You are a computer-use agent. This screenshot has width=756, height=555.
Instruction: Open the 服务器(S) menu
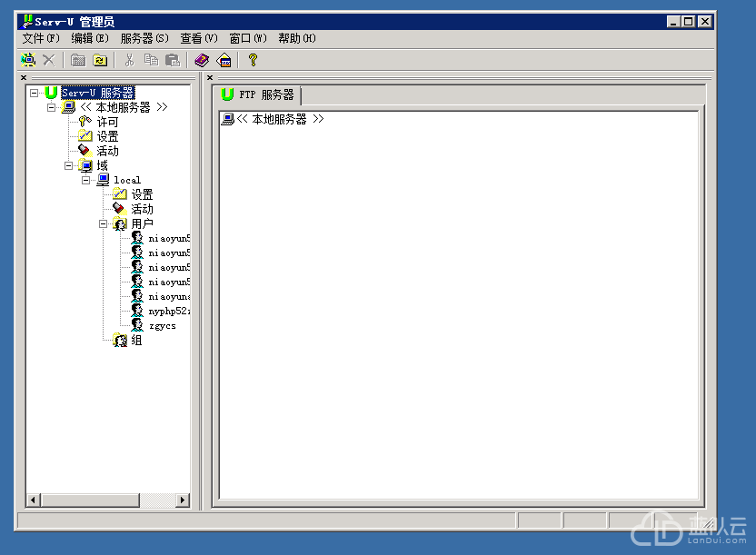pyautogui.click(x=144, y=38)
